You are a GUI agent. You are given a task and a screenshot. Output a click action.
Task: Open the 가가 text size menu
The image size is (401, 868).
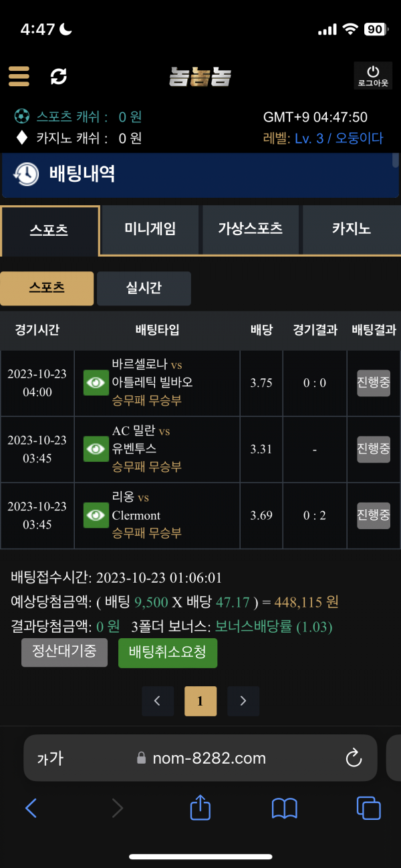[50, 758]
